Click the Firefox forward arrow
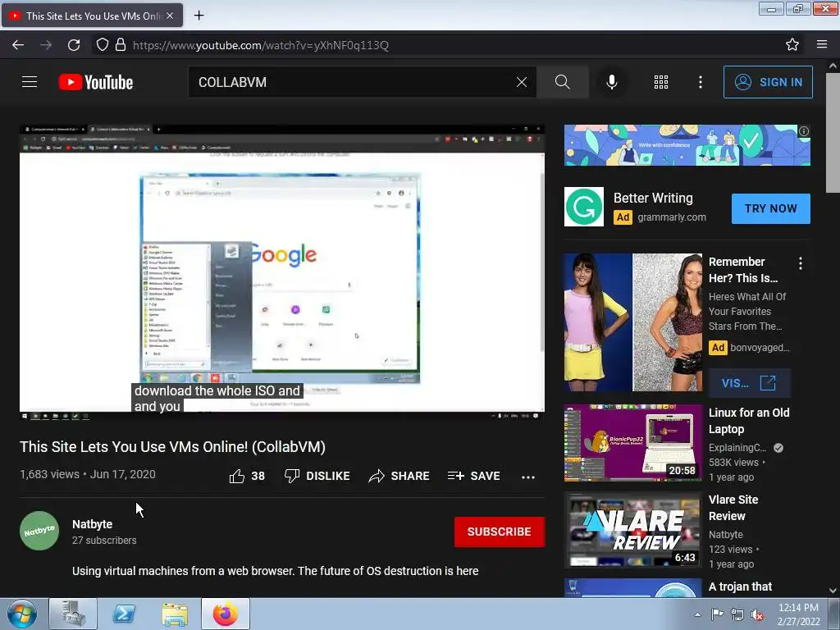 pos(46,45)
